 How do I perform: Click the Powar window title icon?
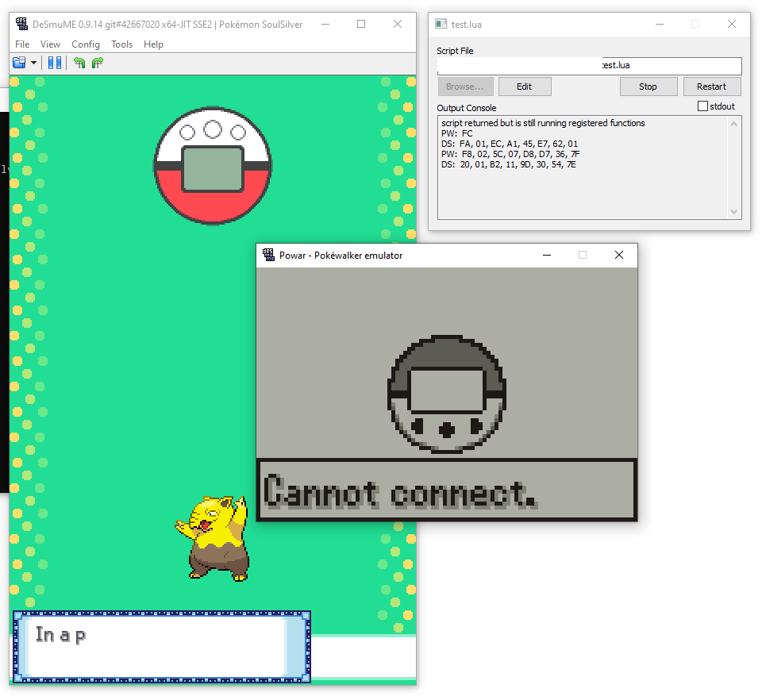(268, 255)
